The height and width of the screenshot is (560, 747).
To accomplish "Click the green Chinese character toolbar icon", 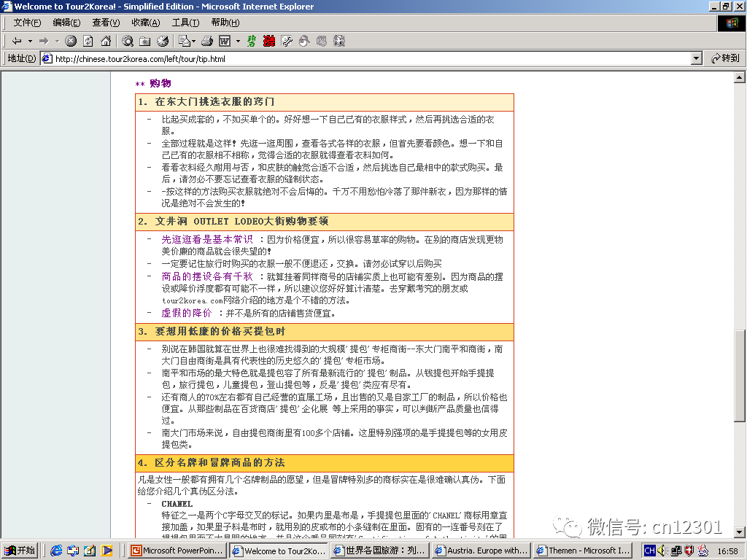I will pyautogui.click(x=251, y=41).
